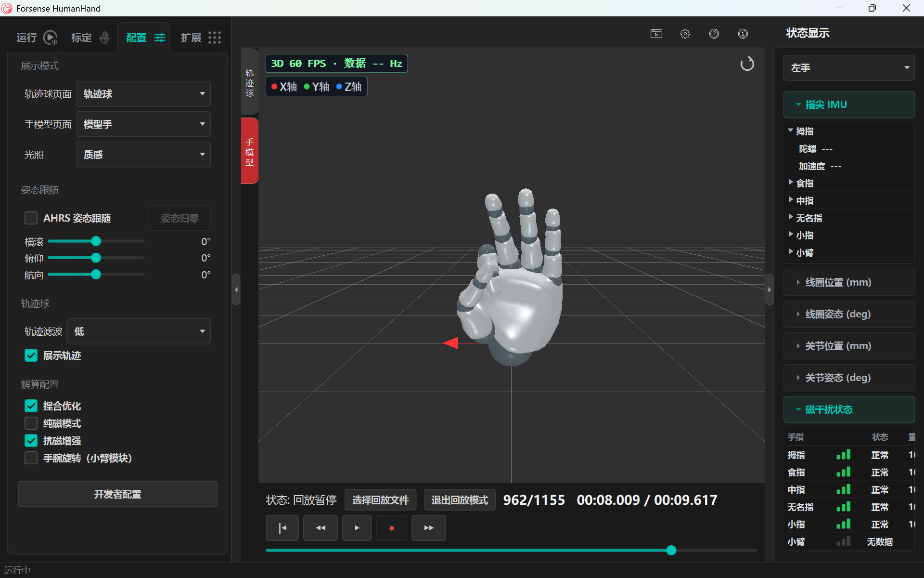924x578 pixels.
Task: Switch to the 轨迹球 side tab
Action: click(249, 83)
